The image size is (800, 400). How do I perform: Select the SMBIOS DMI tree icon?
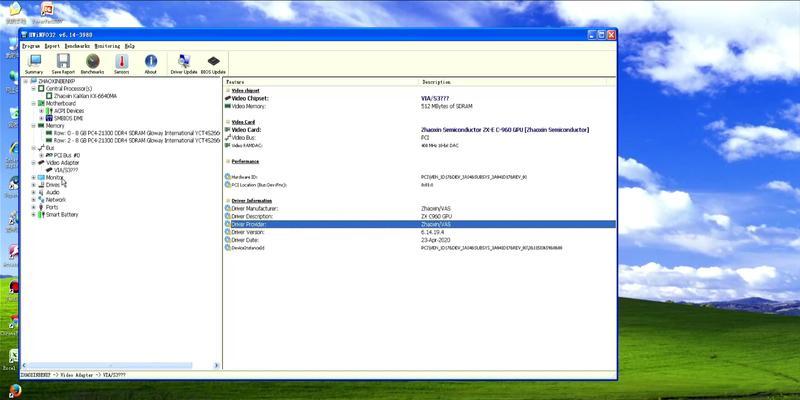(x=49, y=118)
